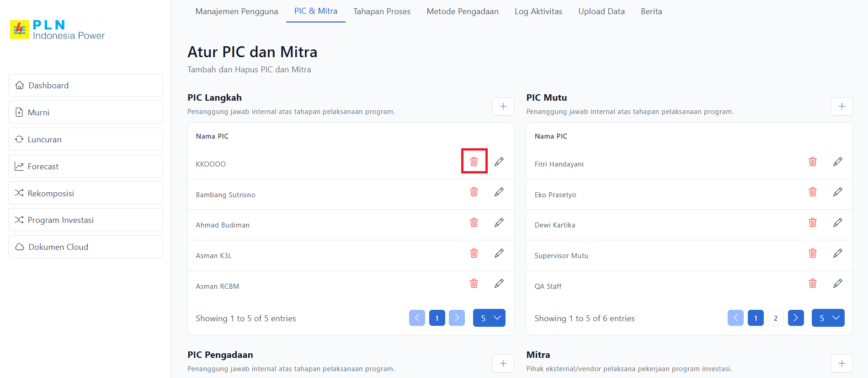Edit the Bambang Sutrisno entry
The height and width of the screenshot is (378, 868).
coord(499,192)
